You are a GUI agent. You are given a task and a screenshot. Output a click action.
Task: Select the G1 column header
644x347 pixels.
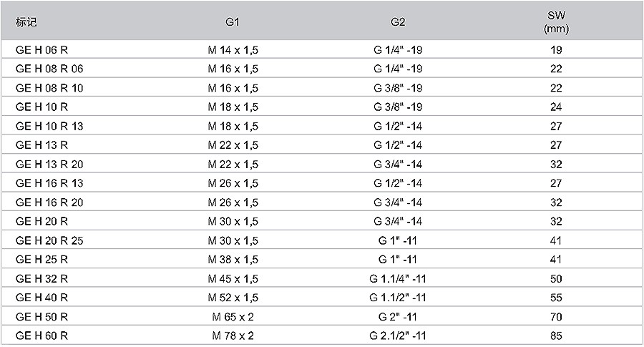(x=233, y=21)
